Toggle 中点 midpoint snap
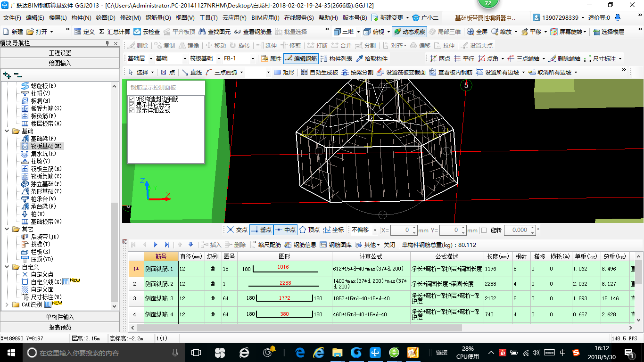 pos(285,230)
